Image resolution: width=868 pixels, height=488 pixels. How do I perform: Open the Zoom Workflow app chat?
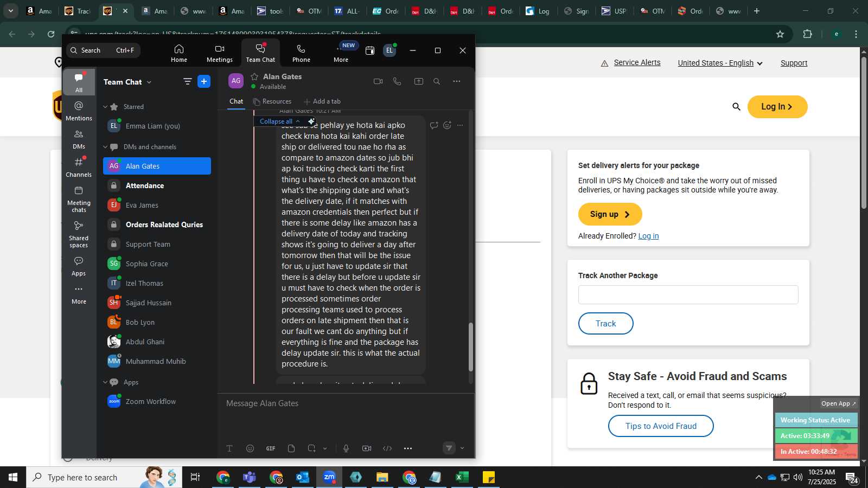coord(157,401)
